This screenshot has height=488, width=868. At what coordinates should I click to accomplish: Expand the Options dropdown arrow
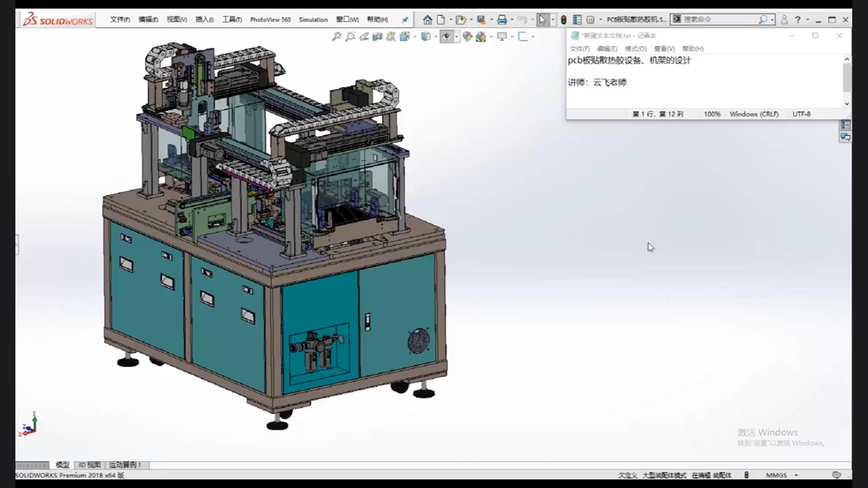(600, 19)
